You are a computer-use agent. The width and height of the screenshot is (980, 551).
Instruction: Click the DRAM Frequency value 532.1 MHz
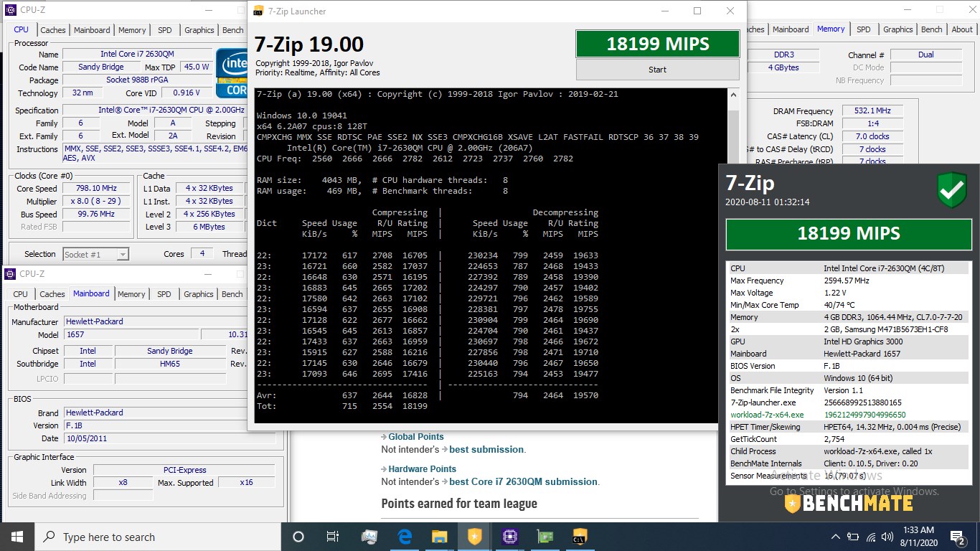click(872, 111)
